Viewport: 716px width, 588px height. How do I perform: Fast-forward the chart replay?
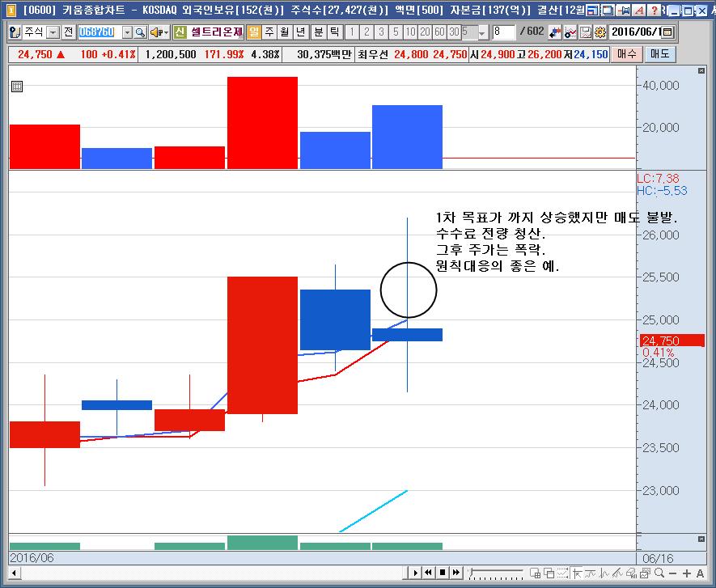tap(455, 573)
